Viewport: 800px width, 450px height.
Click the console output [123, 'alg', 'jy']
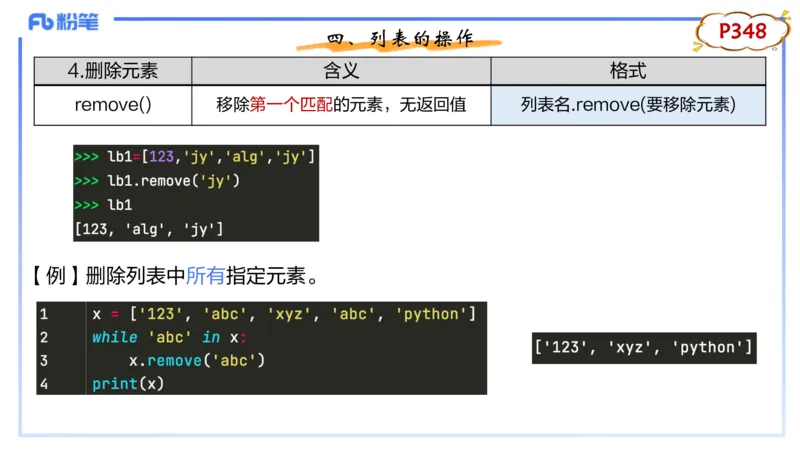(x=149, y=229)
